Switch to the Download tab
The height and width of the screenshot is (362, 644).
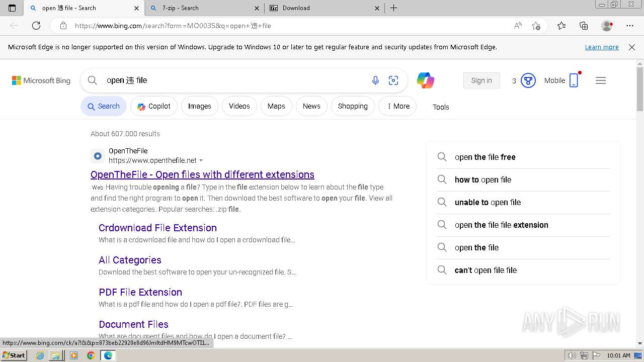325,8
